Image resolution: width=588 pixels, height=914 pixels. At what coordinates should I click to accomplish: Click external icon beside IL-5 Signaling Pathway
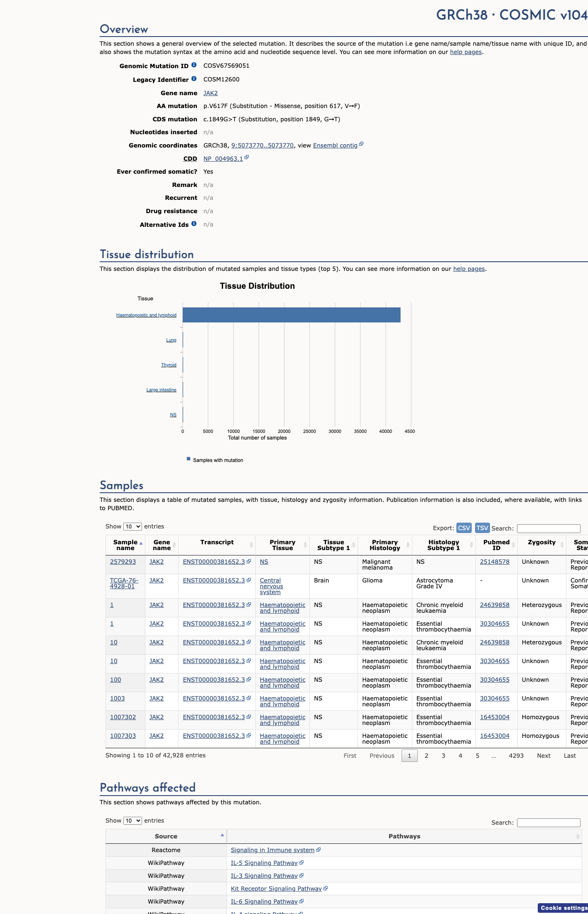point(301,862)
